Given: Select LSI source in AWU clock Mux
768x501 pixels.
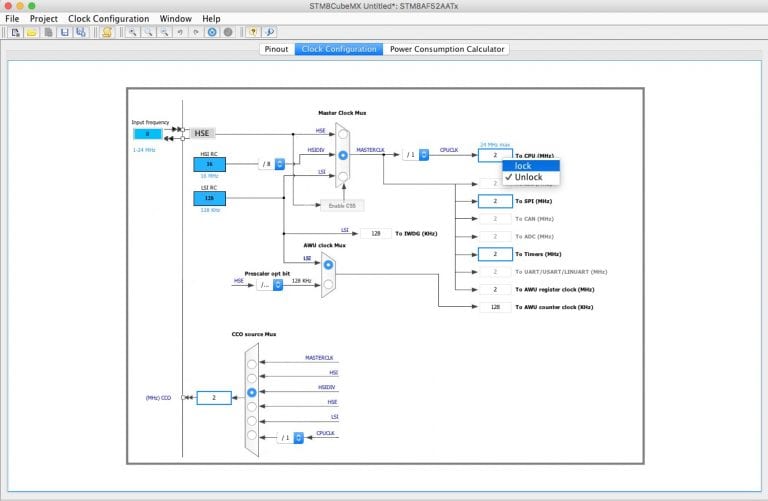Looking at the screenshot, I should tap(328, 265).
